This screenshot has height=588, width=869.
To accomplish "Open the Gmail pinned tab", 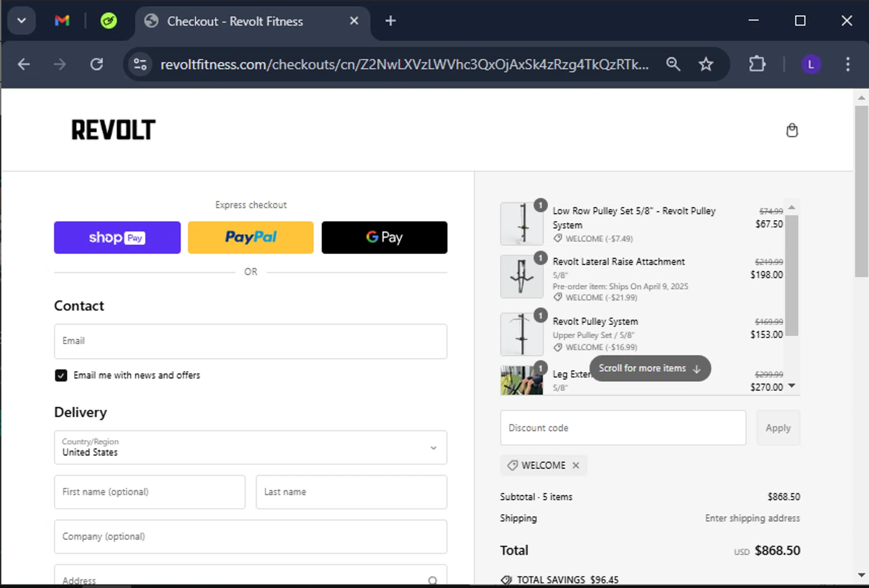I will (62, 21).
